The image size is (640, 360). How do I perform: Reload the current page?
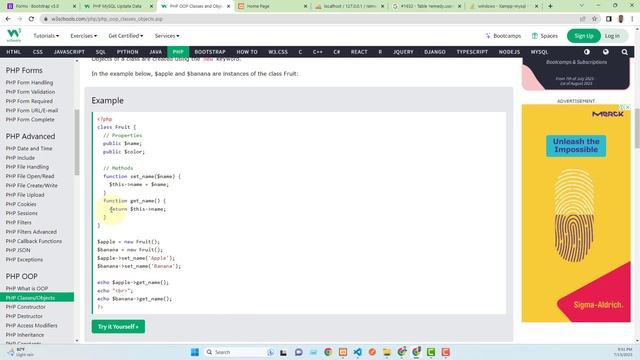click(x=31, y=19)
